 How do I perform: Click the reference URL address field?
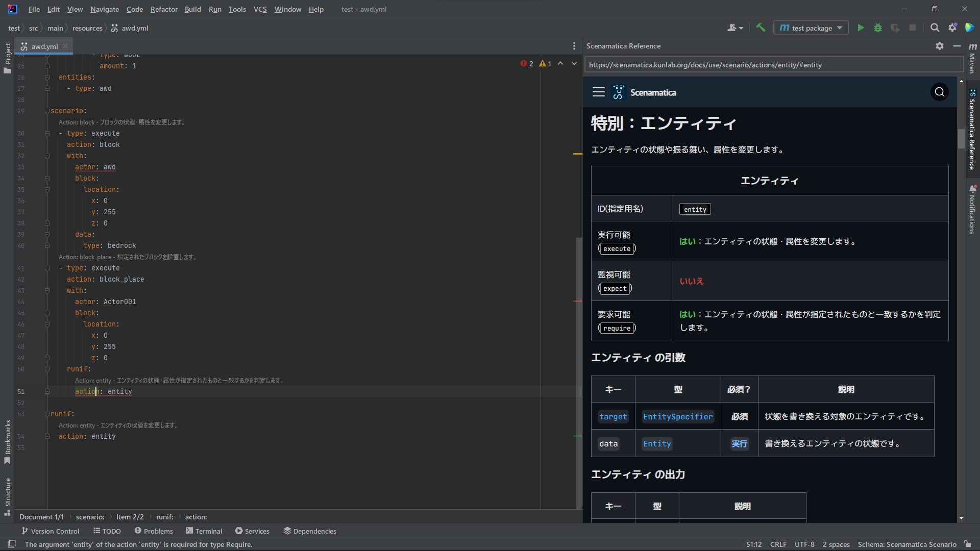[773, 65]
